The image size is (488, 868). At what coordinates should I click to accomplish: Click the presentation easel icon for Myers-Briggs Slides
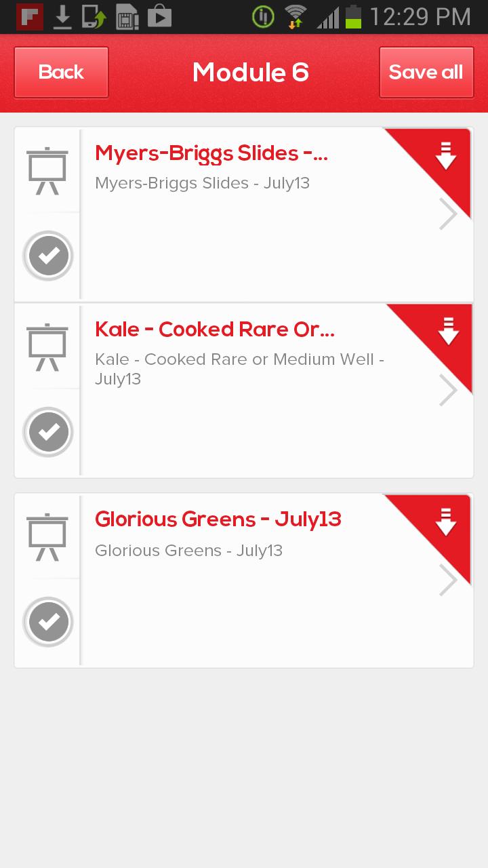47,170
